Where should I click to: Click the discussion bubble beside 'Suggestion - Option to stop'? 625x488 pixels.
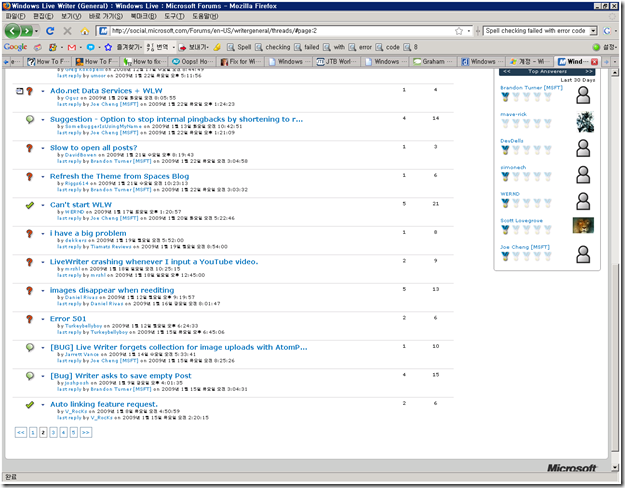[29, 119]
